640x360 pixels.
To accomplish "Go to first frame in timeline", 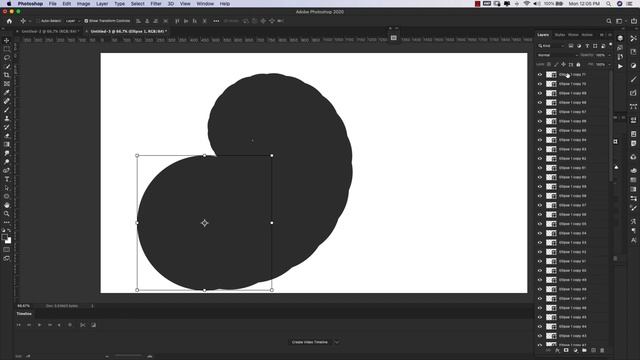I will coord(18,325).
